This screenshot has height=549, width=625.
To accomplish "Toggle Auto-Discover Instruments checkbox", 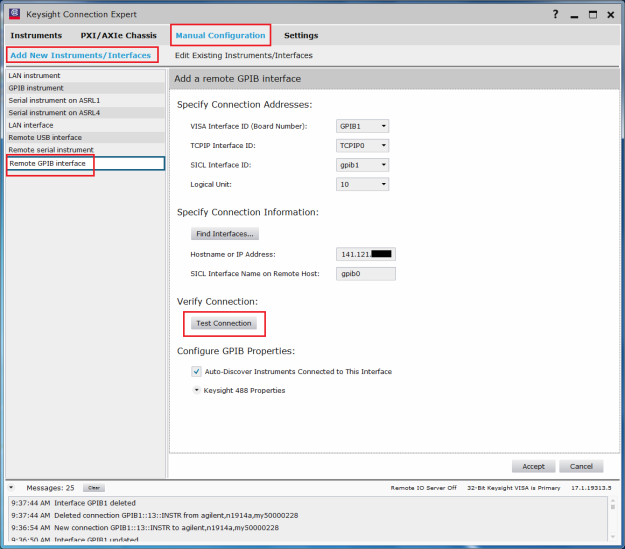I will 197,371.
